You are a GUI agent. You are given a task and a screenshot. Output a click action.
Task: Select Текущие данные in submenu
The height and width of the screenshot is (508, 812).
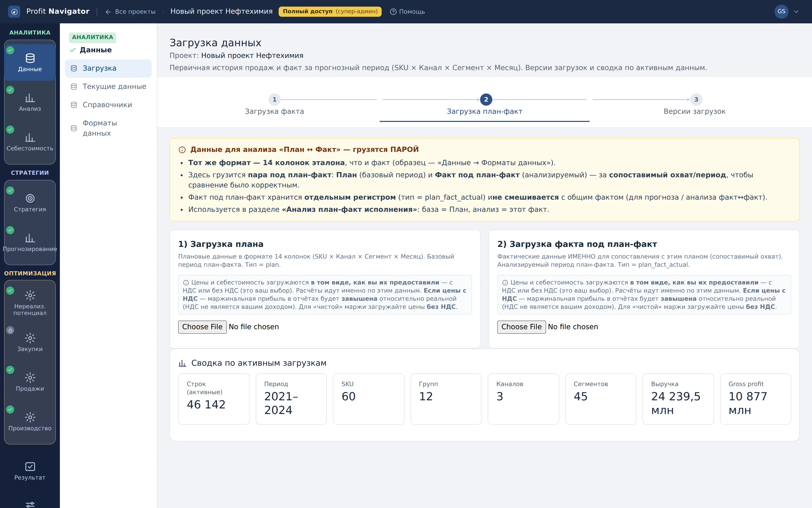coord(108,87)
